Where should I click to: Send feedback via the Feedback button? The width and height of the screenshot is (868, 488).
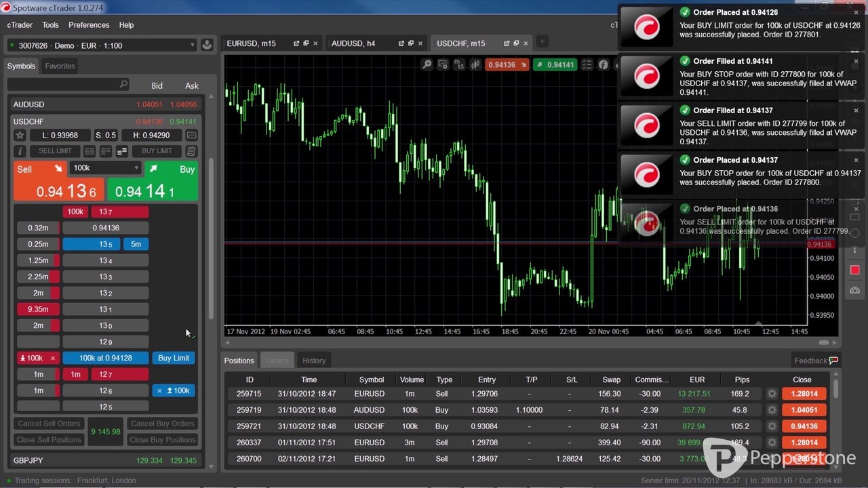816,361
